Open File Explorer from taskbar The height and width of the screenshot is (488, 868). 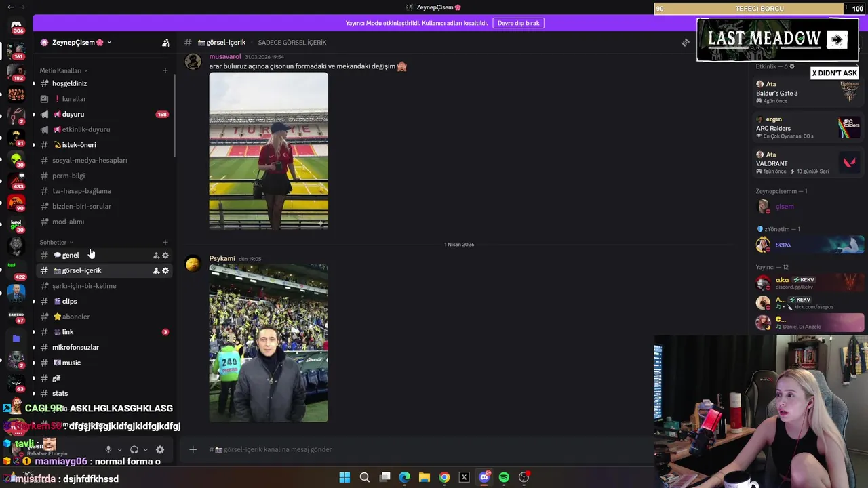pyautogui.click(x=425, y=477)
